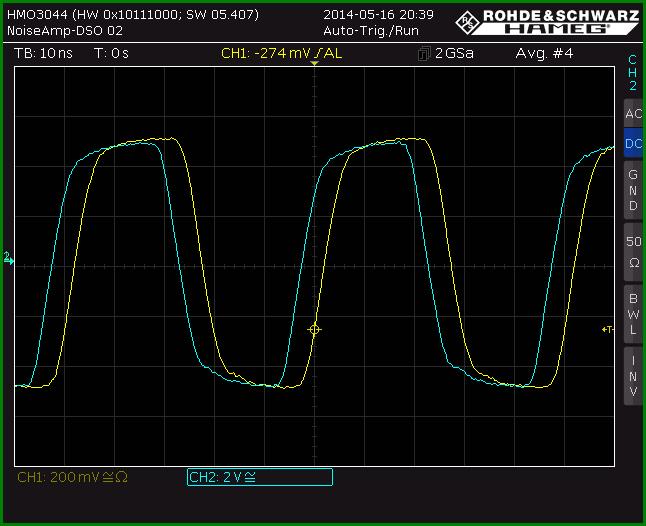646x526 pixels.
Task: Click the CH2 menu title label
Action: 633,72
